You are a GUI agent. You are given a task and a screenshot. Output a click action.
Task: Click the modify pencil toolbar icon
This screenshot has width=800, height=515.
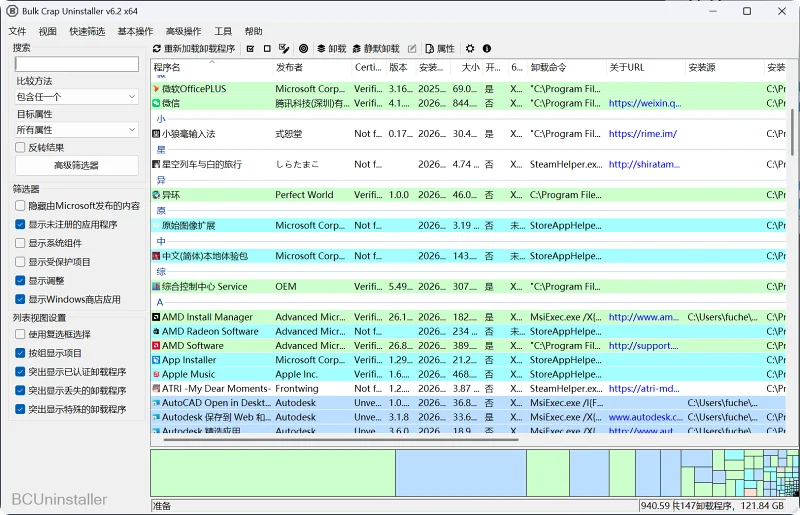point(412,48)
